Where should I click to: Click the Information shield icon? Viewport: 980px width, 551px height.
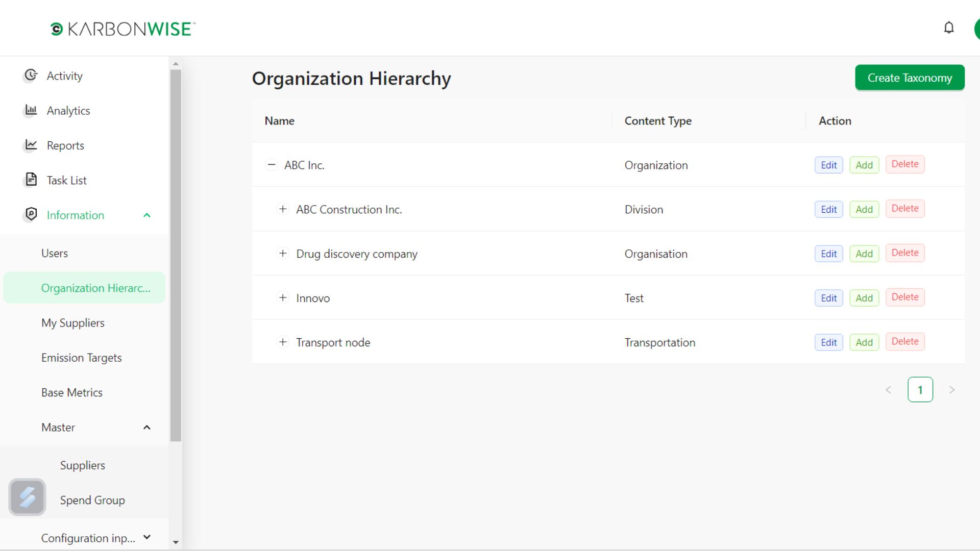(31, 214)
